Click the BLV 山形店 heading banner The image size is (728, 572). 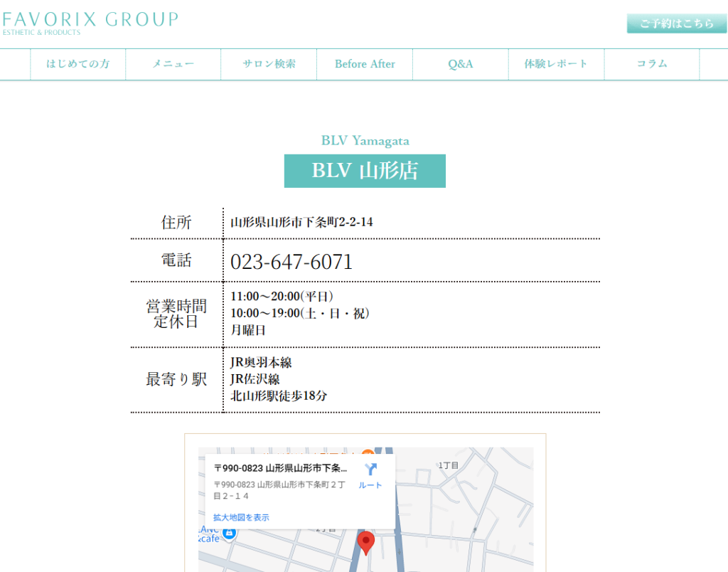(365, 171)
